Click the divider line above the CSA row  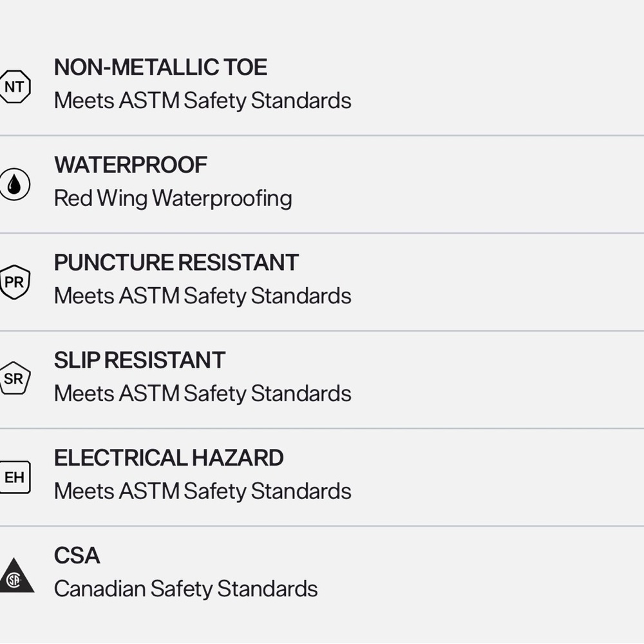pos(322,526)
